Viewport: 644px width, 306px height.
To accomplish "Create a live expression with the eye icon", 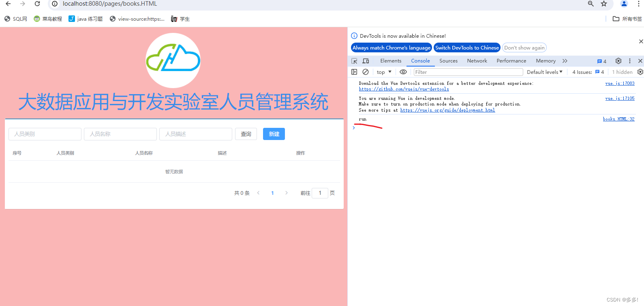I will (403, 72).
